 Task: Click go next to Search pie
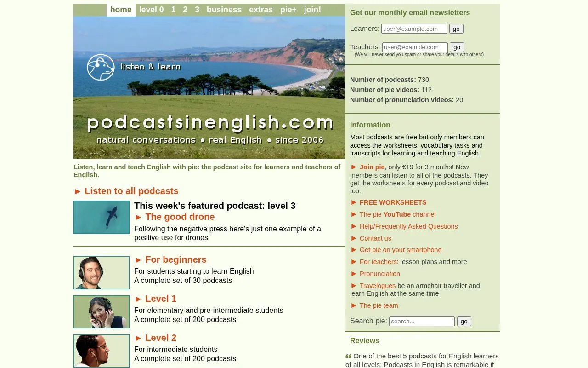[464, 321]
